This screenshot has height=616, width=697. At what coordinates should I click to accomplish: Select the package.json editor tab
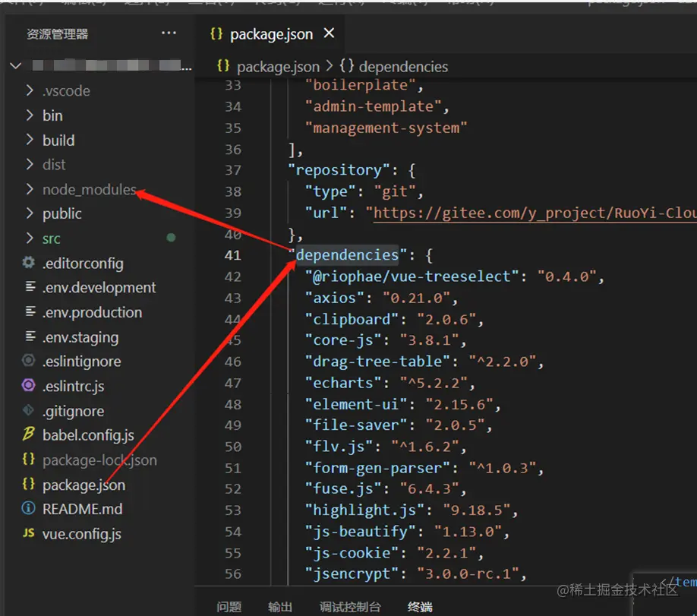270,34
